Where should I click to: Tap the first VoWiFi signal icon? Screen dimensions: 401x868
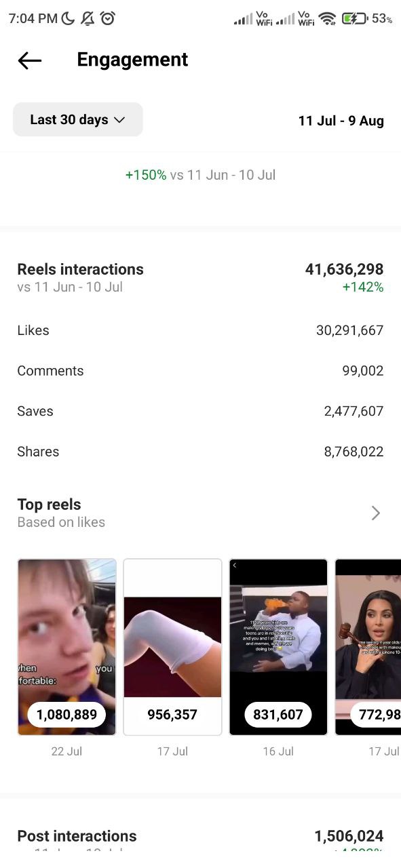(x=254, y=19)
